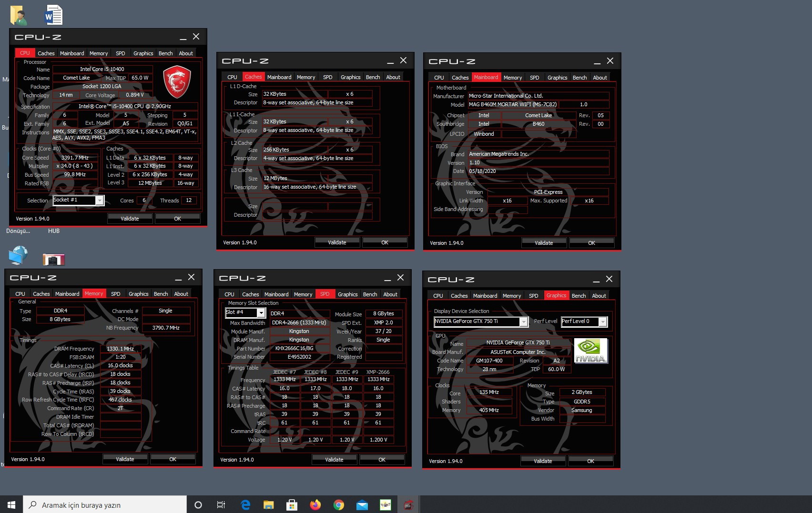The height and width of the screenshot is (513, 812).
Task: Click the 'ASUSTeK Computer Inc.' board manufacturer
Action: click(518, 352)
